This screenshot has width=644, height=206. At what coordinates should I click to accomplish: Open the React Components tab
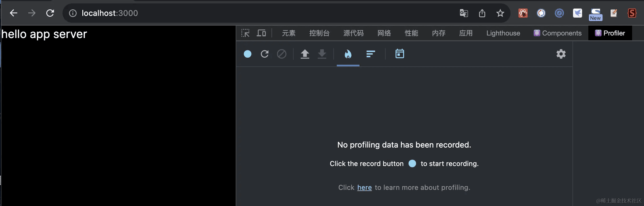[558, 33]
